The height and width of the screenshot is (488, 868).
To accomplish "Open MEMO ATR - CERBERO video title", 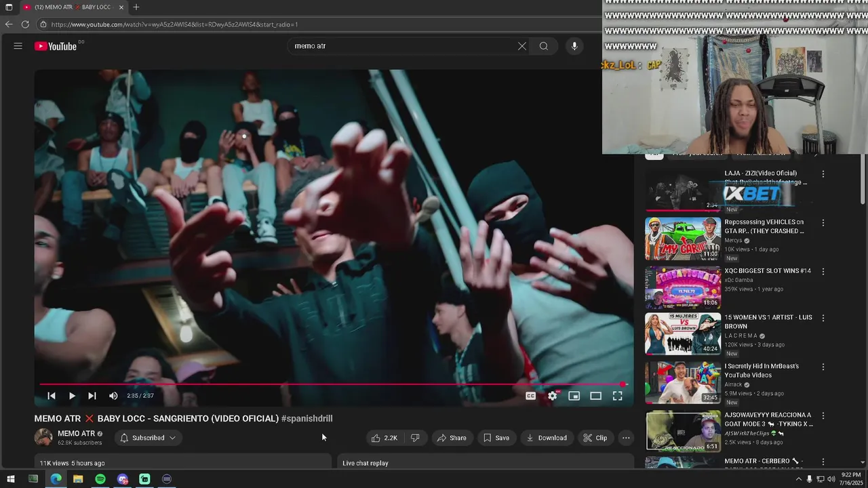I will point(764,461).
